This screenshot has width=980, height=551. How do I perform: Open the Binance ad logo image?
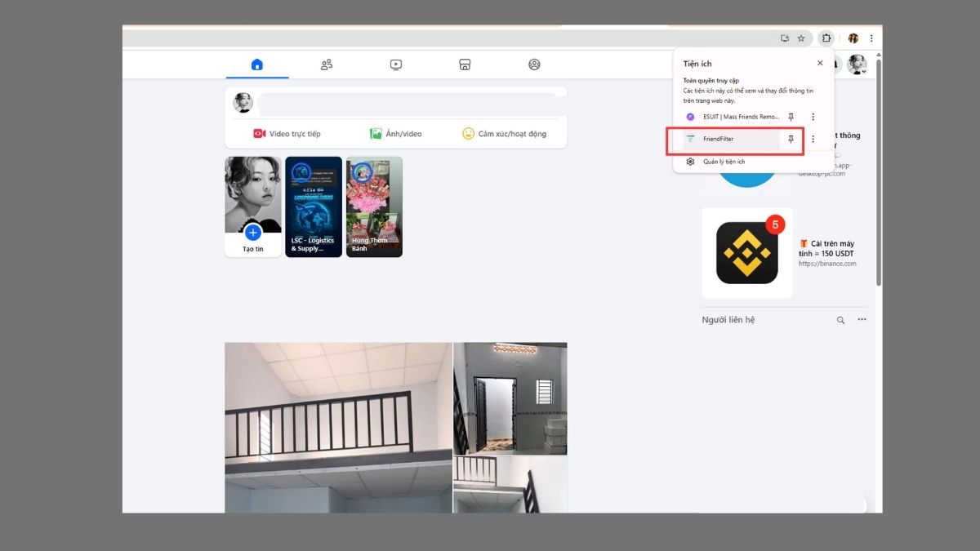(747, 253)
